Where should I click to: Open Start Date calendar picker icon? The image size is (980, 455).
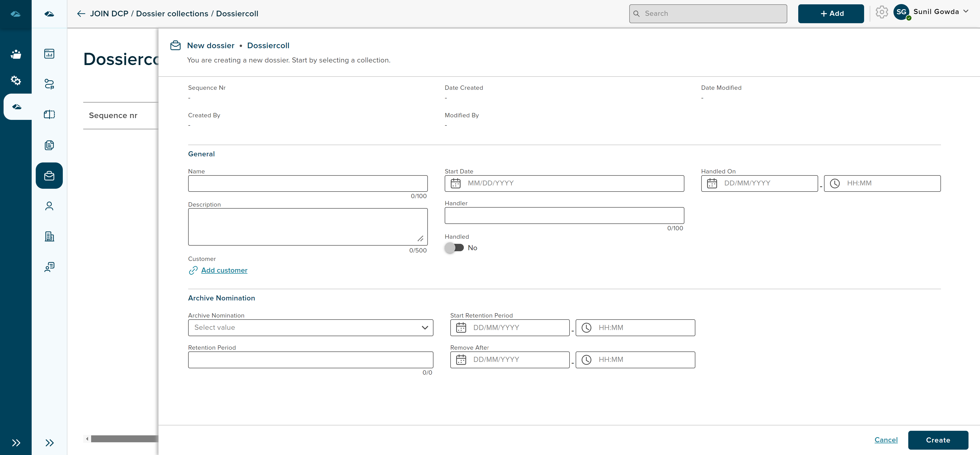pyautogui.click(x=455, y=184)
